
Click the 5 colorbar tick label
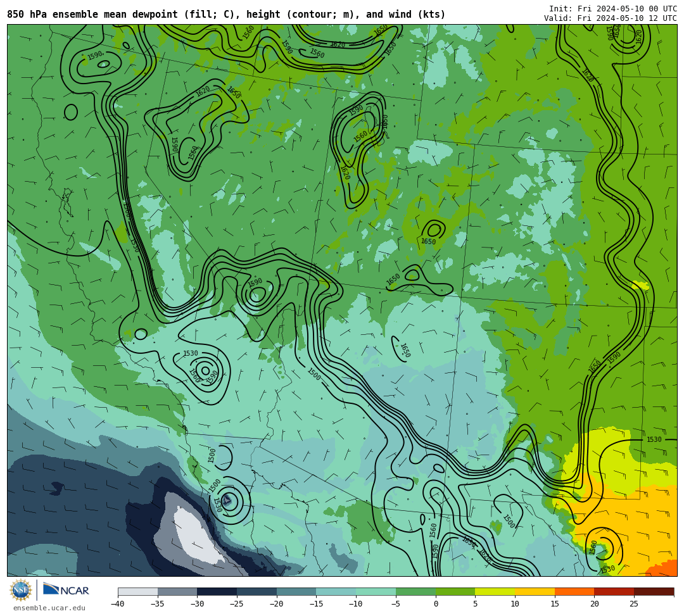tap(475, 604)
